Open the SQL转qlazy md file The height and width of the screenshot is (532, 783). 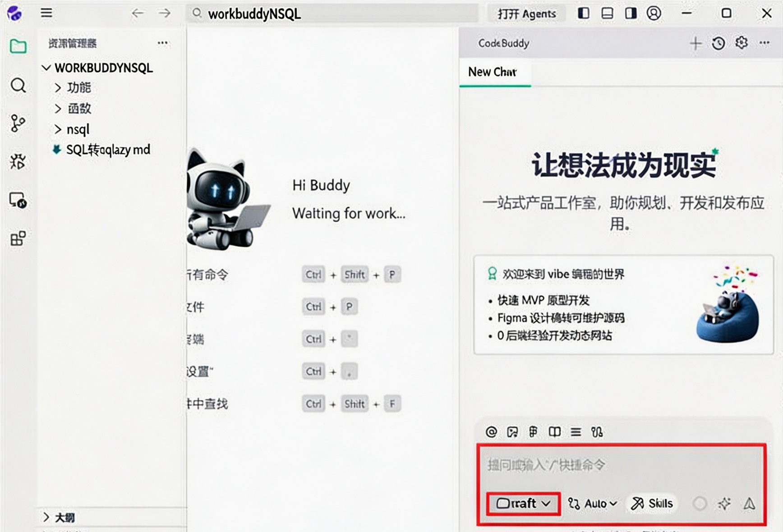point(108,150)
